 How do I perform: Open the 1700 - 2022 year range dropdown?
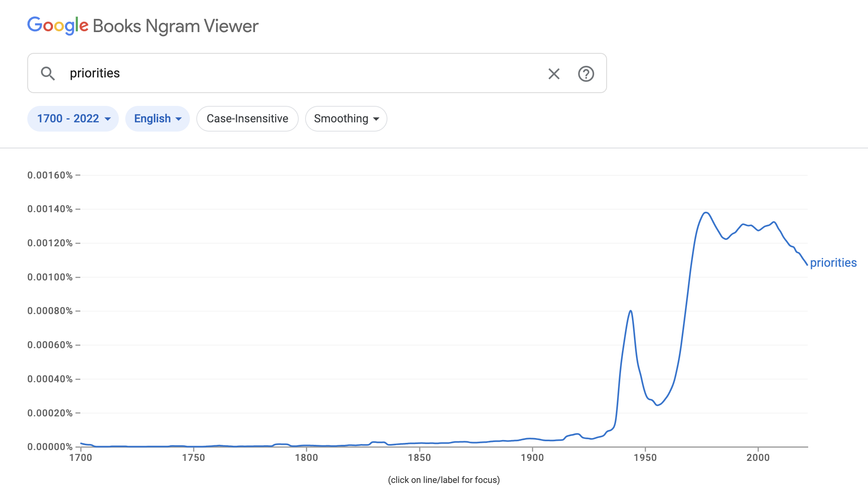[73, 119]
